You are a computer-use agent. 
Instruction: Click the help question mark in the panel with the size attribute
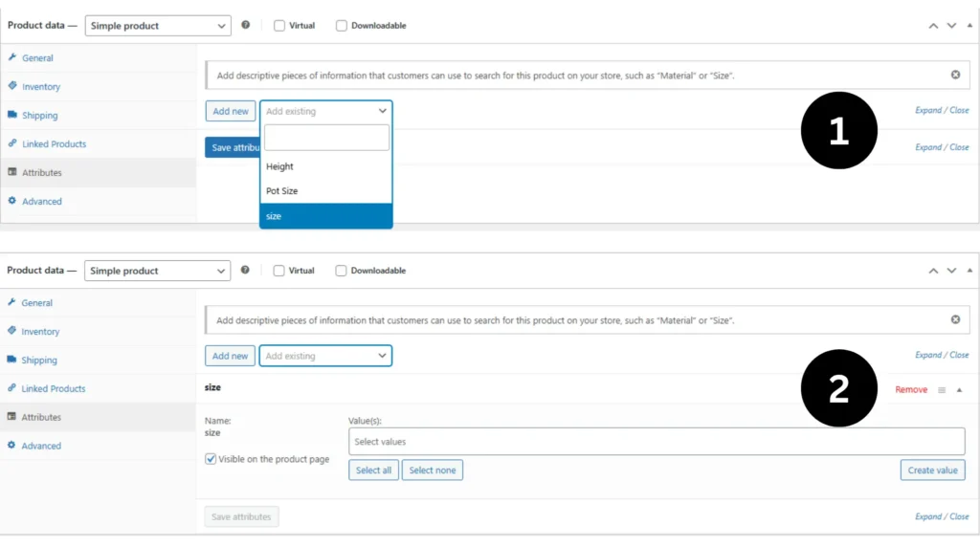(245, 270)
